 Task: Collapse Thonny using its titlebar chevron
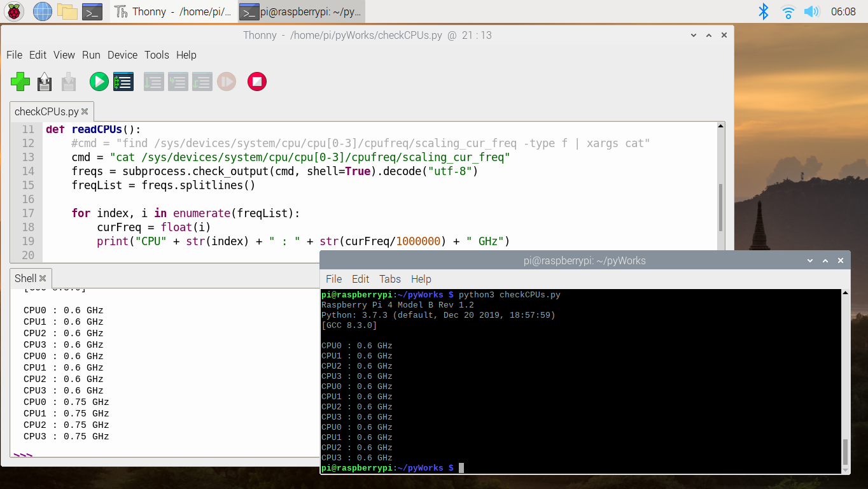[693, 36]
